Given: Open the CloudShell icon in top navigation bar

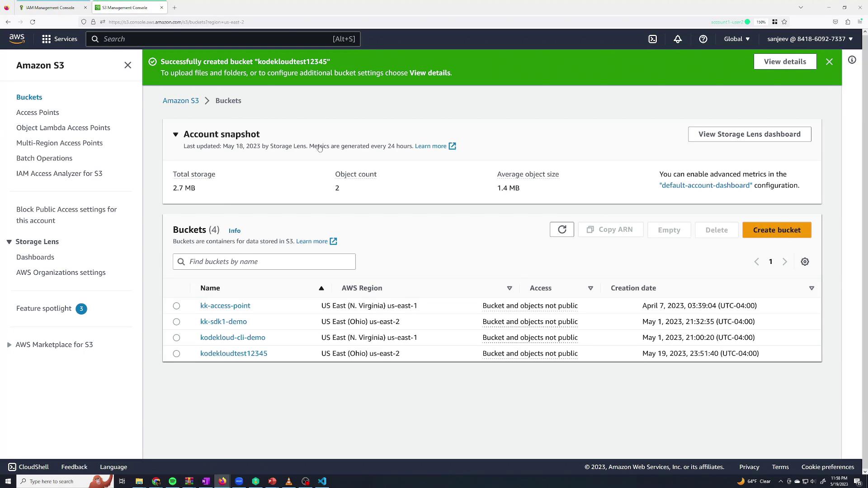Looking at the screenshot, I should tap(652, 39).
